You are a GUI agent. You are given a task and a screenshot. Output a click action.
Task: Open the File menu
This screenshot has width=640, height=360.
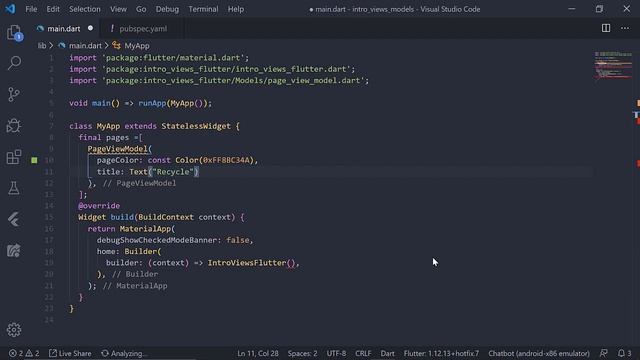click(x=31, y=9)
